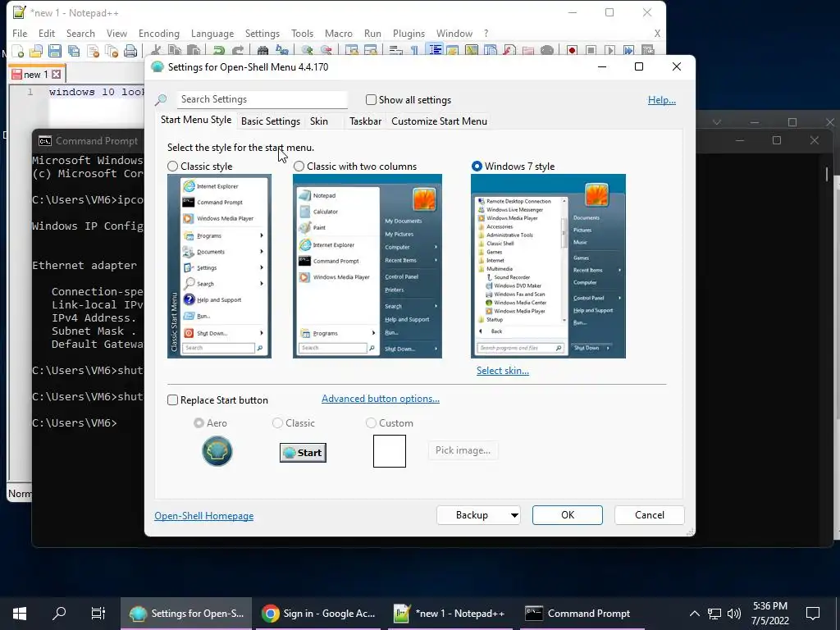Enable the Show all settings checkbox
Image resolution: width=840 pixels, height=630 pixels.
coord(371,99)
